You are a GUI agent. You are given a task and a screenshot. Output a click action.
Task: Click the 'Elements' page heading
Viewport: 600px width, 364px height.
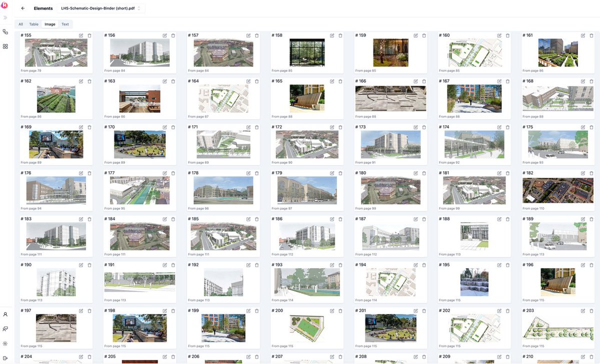click(43, 8)
